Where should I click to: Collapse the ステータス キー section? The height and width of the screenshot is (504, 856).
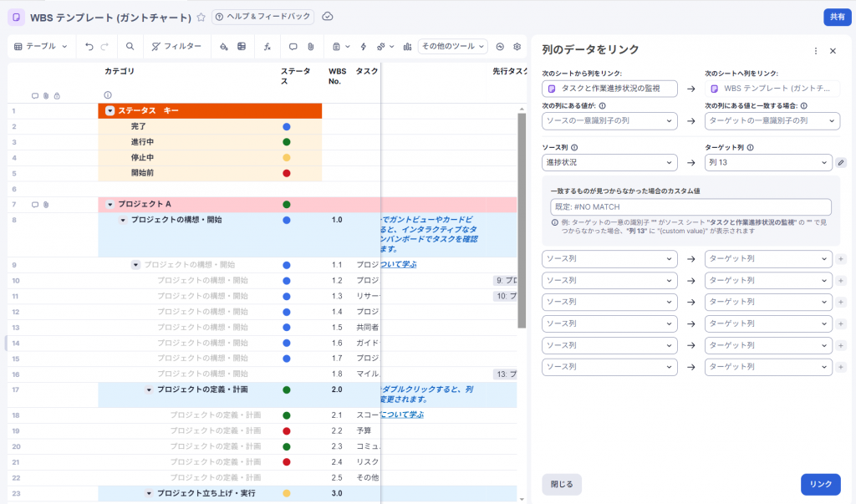click(110, 111)
